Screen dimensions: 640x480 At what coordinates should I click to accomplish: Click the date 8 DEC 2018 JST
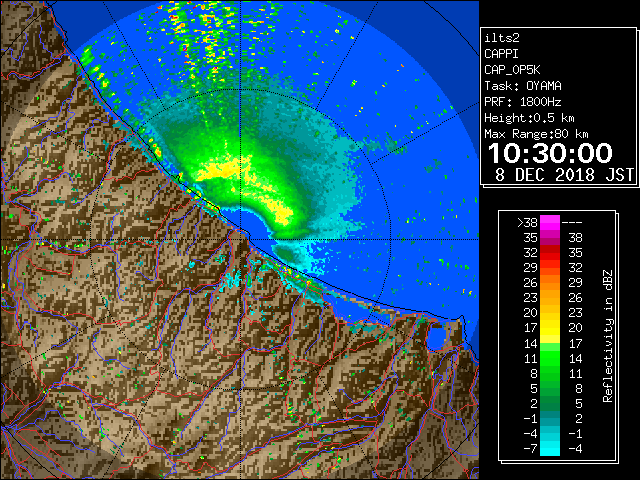pyautogui.click(x=564, y=175)
